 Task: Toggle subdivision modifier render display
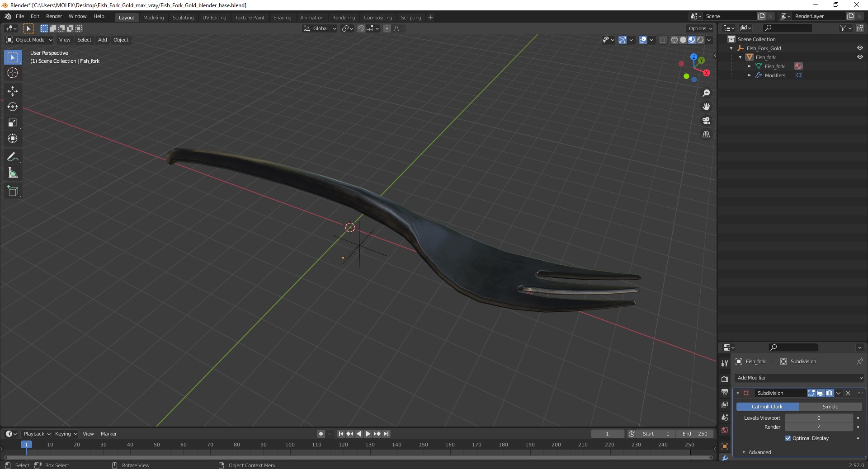point(830,393)
